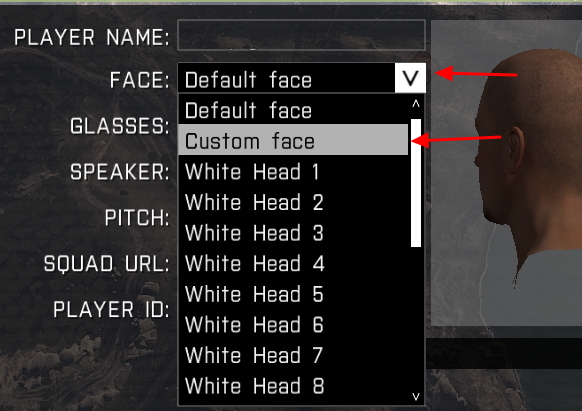Screen dimensions: 582x411
Task: Select White Head 5 face
Action: (293, 294)
